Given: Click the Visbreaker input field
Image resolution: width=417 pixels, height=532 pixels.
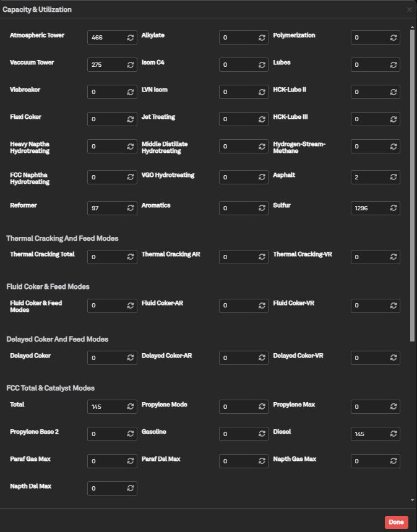Looking at the screenshot, I should [x=106, y=92].
